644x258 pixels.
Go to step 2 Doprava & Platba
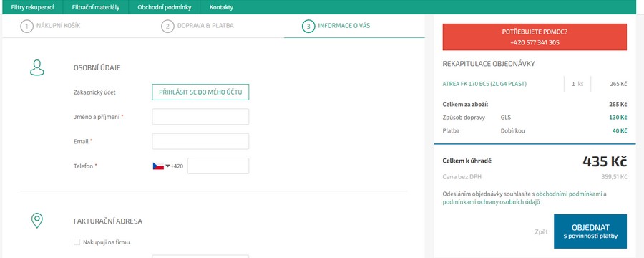pyautogui.click(x=197, y=26)
